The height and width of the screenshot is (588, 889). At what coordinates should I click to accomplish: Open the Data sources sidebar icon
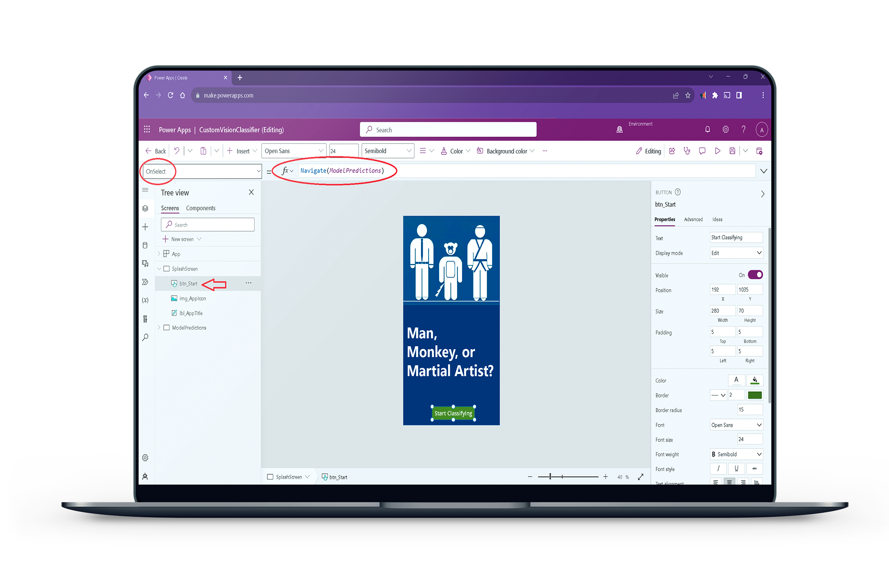click(146, 245)
